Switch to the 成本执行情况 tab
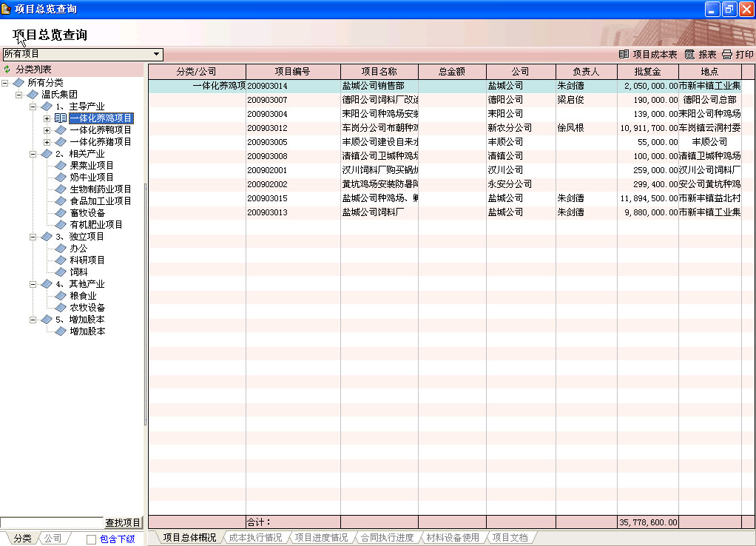The height and width of the screenshot is (546, 756). pyautogui.click(x=255, y=537)
